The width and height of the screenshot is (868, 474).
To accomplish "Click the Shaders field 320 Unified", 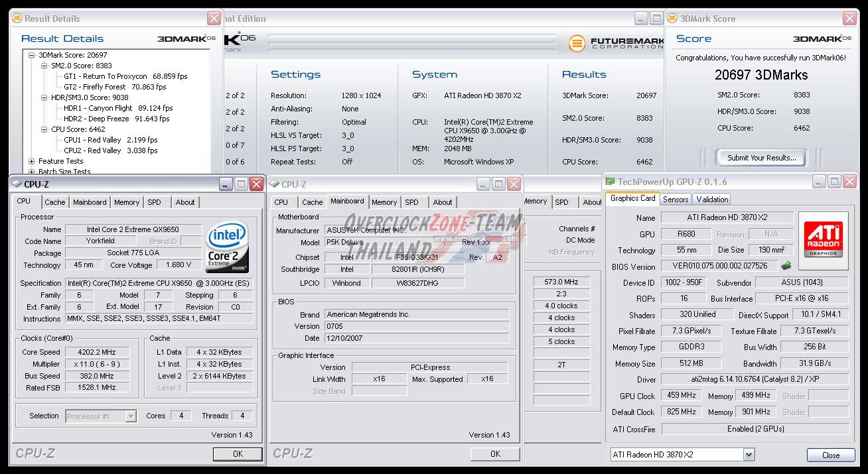I will click(697, 314).
